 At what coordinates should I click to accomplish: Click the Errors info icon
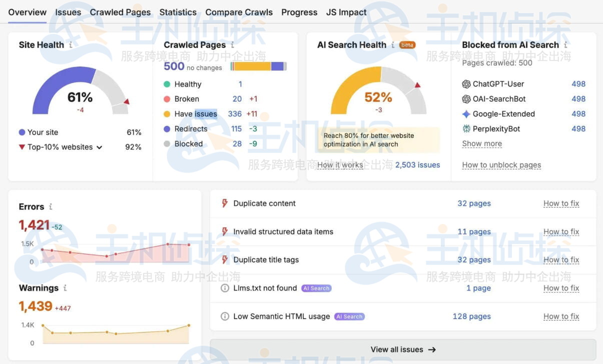pyautogui.click(x=51, y=206)
